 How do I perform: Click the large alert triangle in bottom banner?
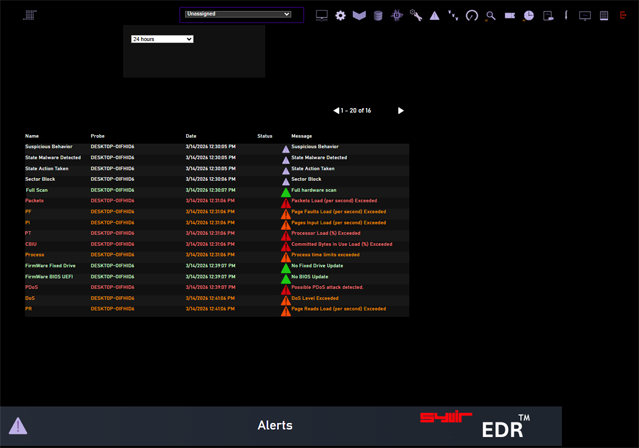pos(18,426)
